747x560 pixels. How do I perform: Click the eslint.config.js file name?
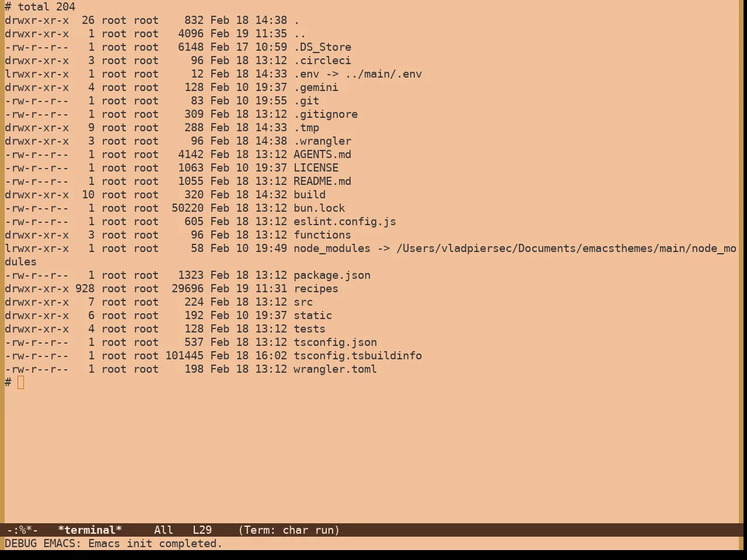pyautogui.click(x=345, y=222)
